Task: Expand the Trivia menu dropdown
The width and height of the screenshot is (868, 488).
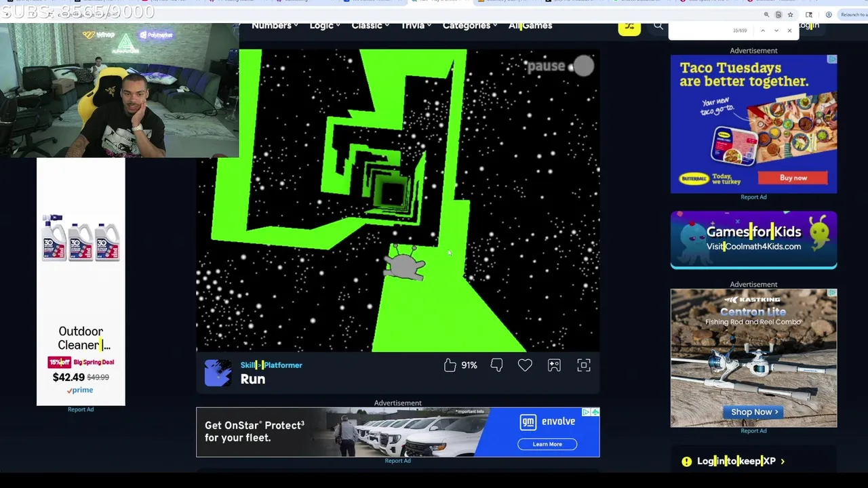Action: pyautogui.click(x=416, y=26)
